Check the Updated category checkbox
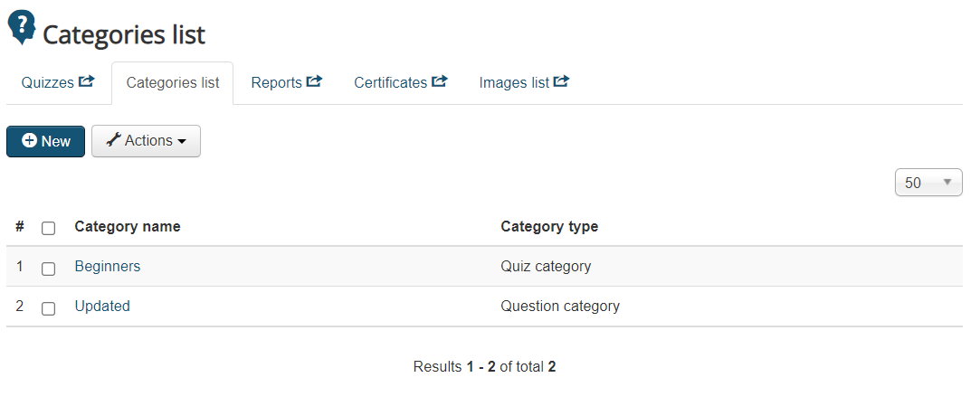 point(49,307)
